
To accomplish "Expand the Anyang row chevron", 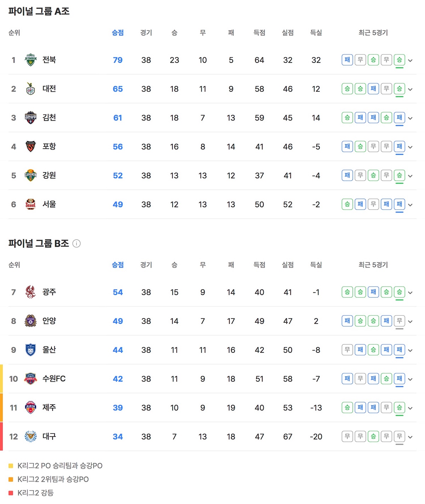I will coord(410,322).
